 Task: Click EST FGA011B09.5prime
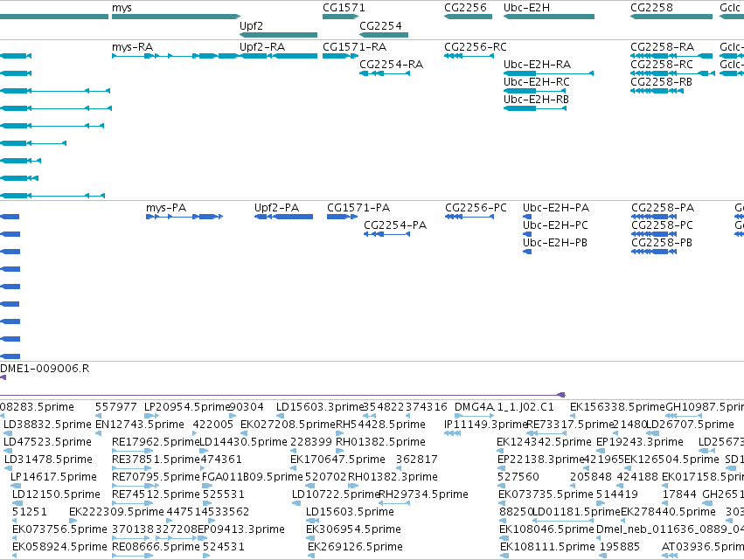(253, 477)
